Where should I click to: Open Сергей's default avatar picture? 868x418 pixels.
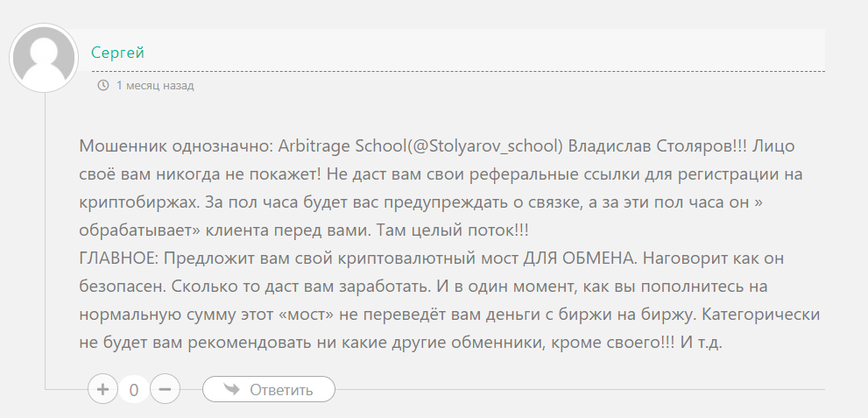(44, 58)
